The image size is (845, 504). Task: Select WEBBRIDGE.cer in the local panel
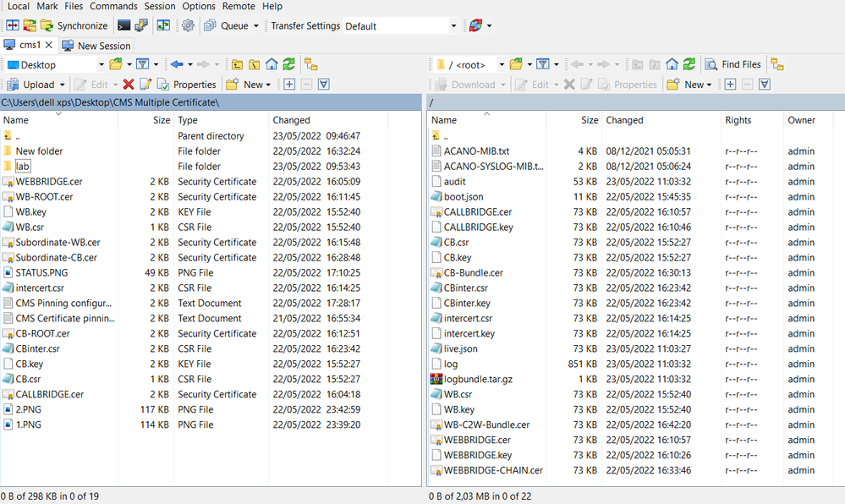click(49, 182)
